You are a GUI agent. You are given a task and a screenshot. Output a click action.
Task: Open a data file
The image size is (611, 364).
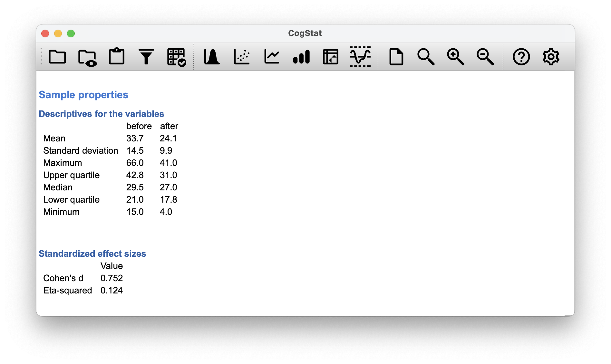click(57, 57)
